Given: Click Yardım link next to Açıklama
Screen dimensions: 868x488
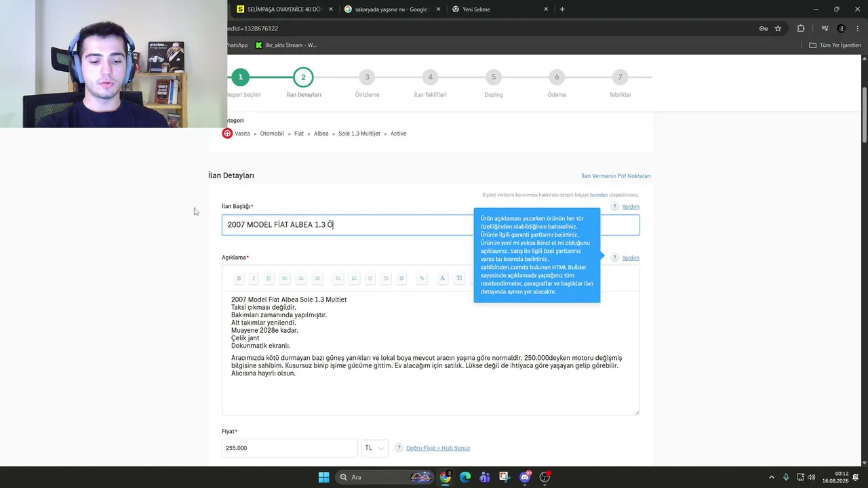Looking at the screenshot, I should [x=631, y=258].
